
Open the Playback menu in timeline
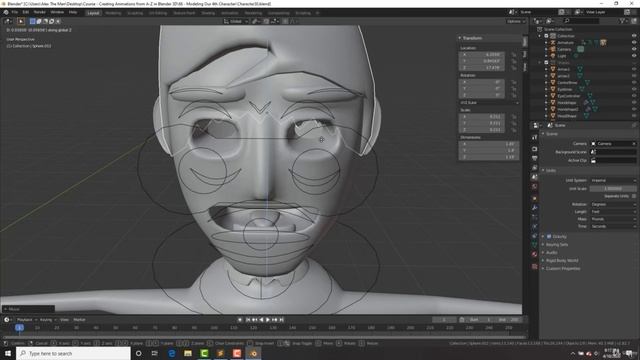point(24,320)
